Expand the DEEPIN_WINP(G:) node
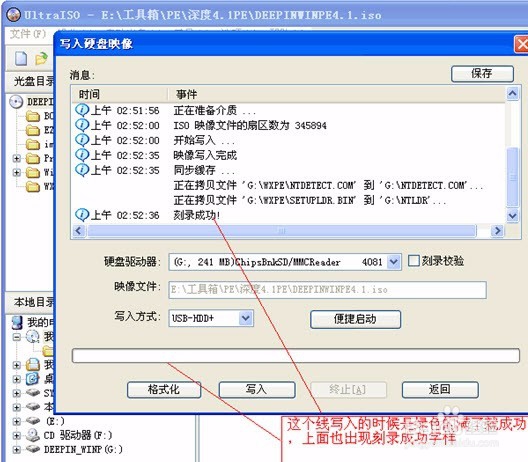The width and height of the screenshot is (528, 462). click(16, 449)
